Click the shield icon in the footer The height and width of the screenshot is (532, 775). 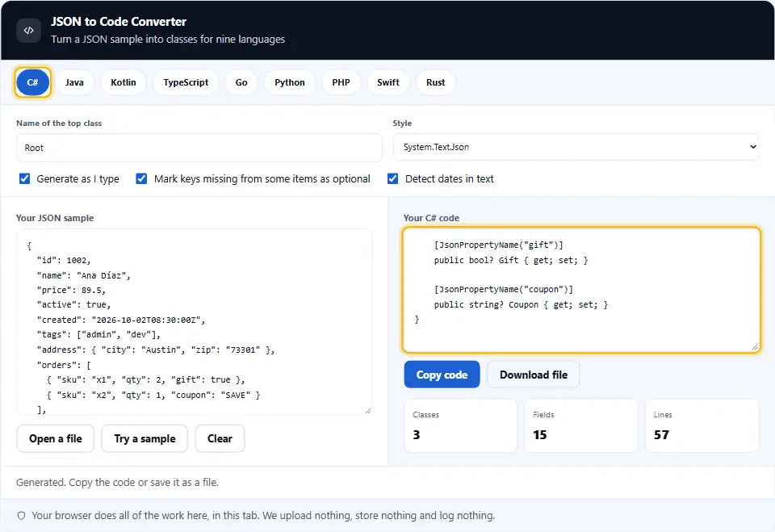click(x=21, y=516)
